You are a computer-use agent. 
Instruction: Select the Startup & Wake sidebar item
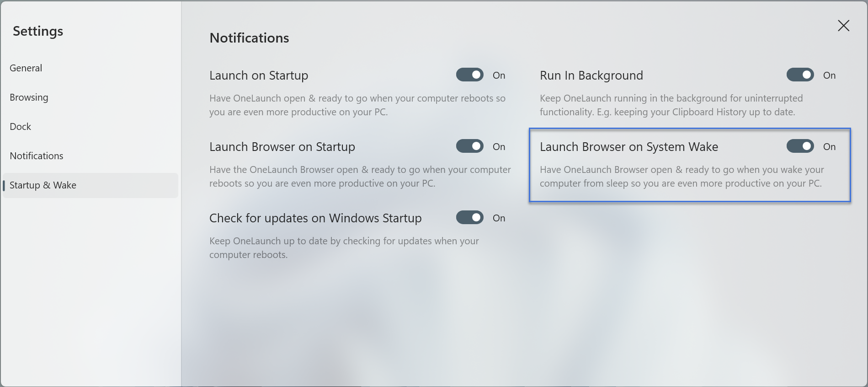point(90,185)
